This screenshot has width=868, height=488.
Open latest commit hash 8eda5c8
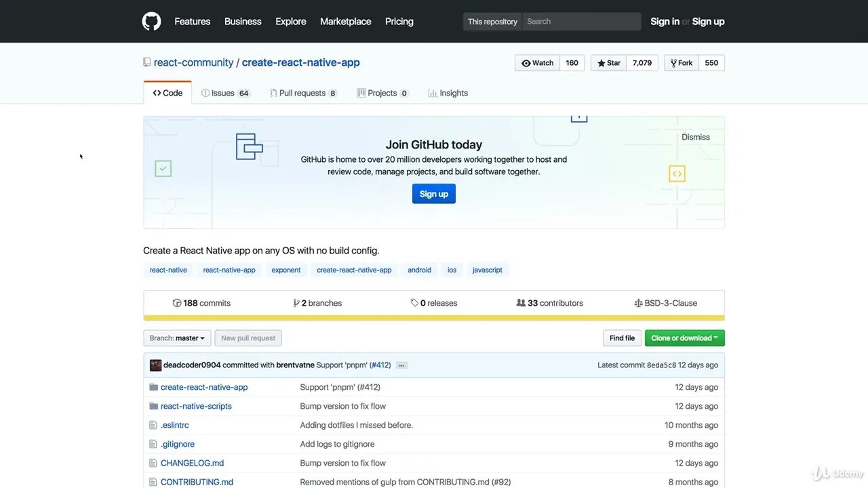pyautogui.click(x=661, y=365)
